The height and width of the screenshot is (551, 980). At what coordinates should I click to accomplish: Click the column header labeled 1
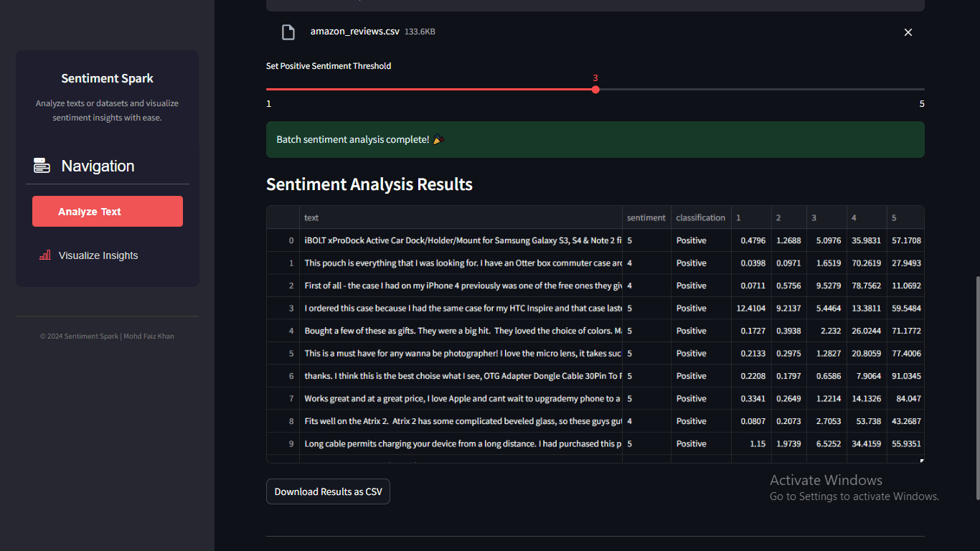point(750,217)
